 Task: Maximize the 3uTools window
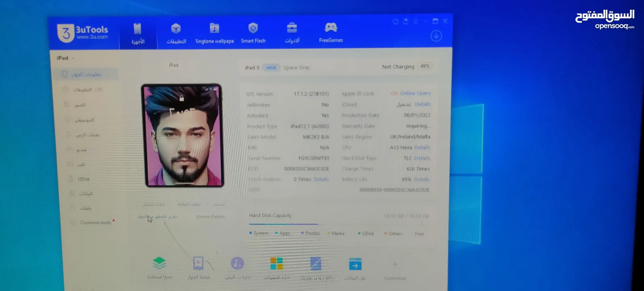[435, 21]
